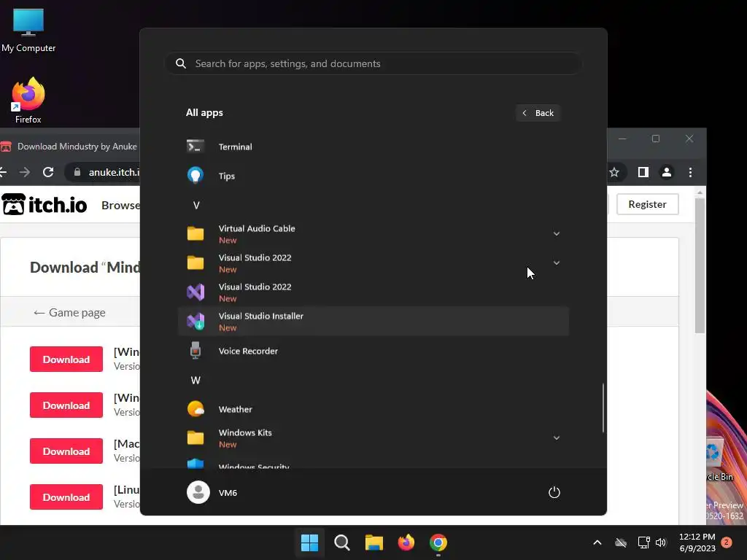This screenshot has height=560, width=747.
Task: Select the Recycle Bin desktop icon
Action: point(719,458)
